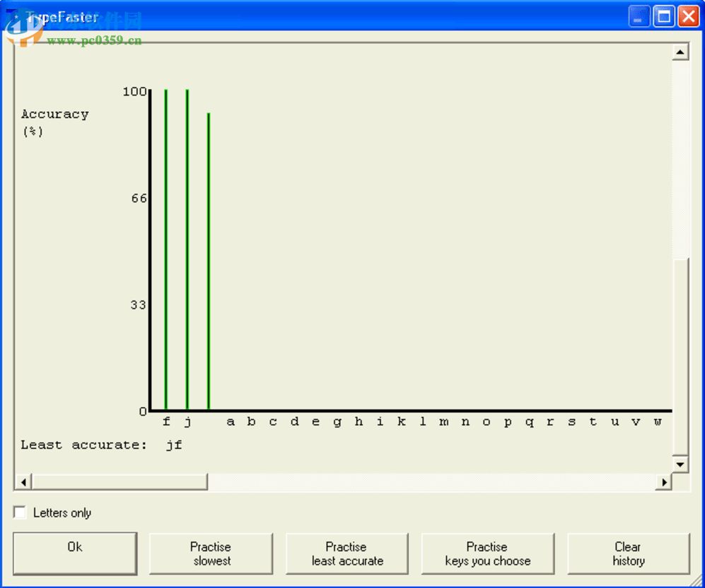The image size is (705, 588).
Task: Click the '100' axis value
Action: 135,92
